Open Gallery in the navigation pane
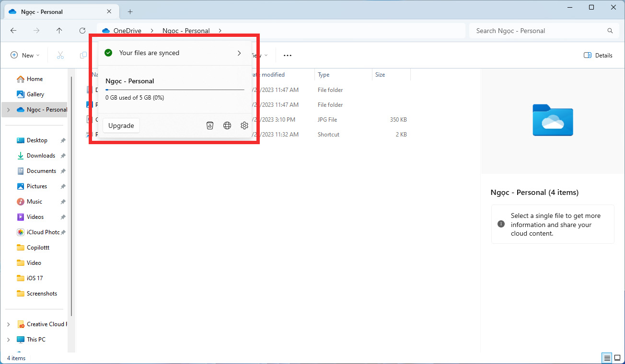Screen dimensions: 625x364 [x=35, y=94]
